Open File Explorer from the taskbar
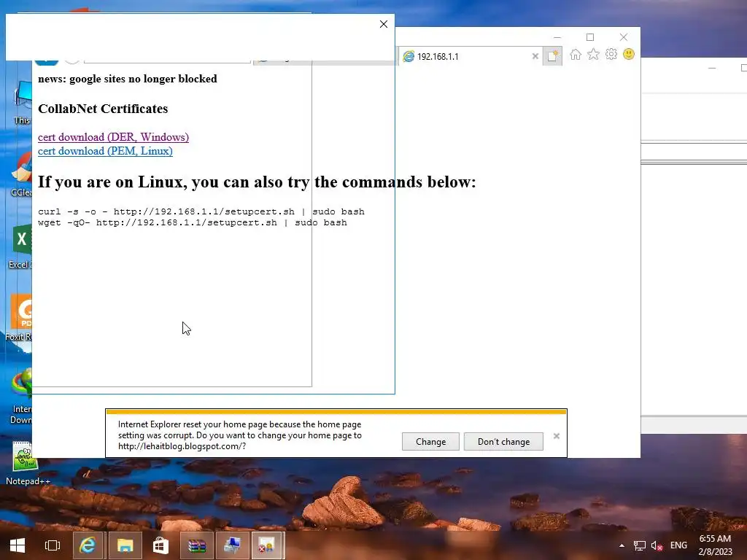 (x=125, y=545)
